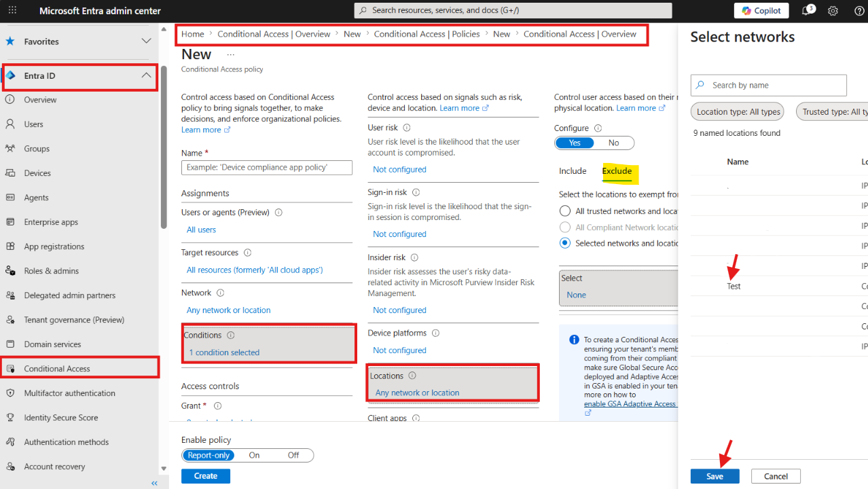Set Configure toggle to Yes
The height and width of the screenshot is (489, 868).
coord(575,143)
